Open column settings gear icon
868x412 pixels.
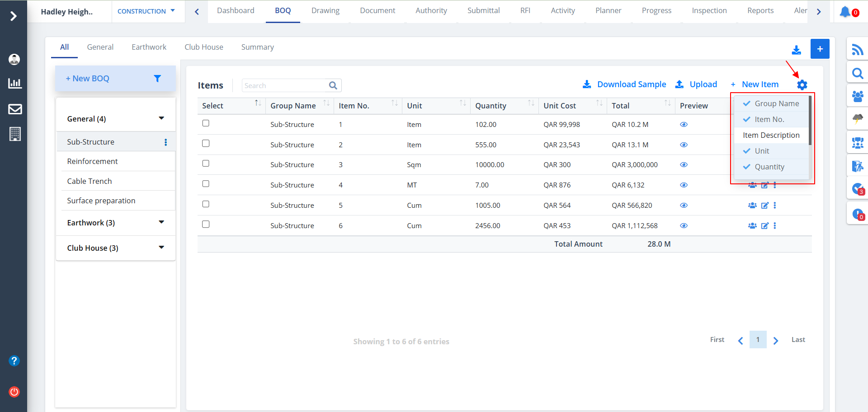(x=802, y=85)
